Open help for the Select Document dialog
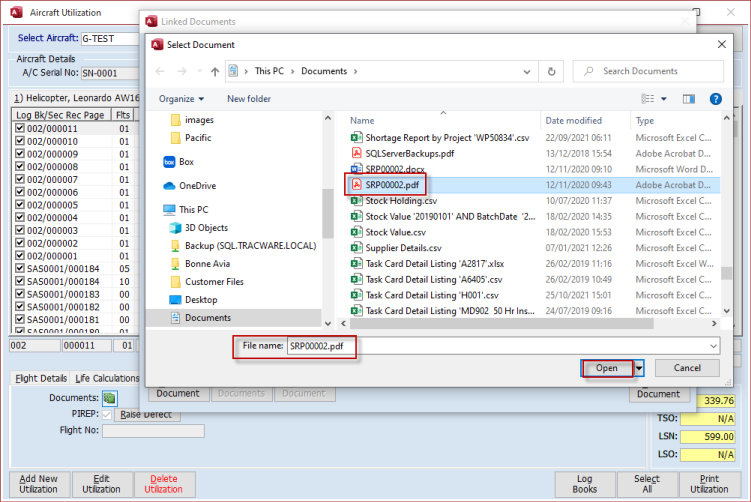 click(715, 99)
